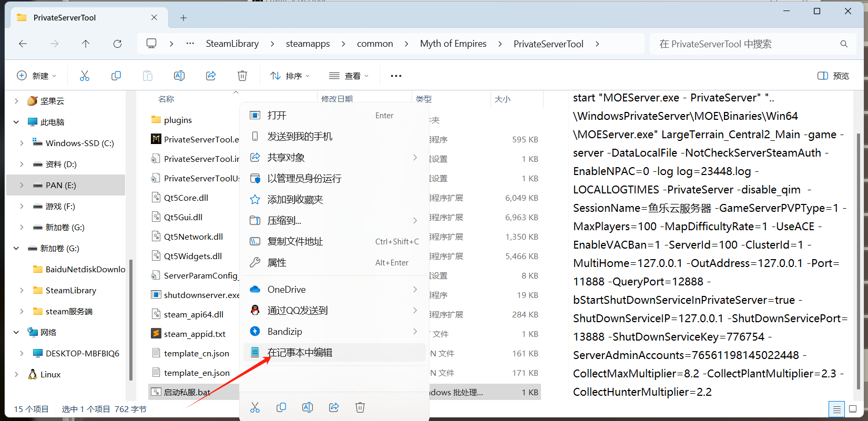
Task: Collapse the 此电脑 tree node
Action: (x=16, y=122)
